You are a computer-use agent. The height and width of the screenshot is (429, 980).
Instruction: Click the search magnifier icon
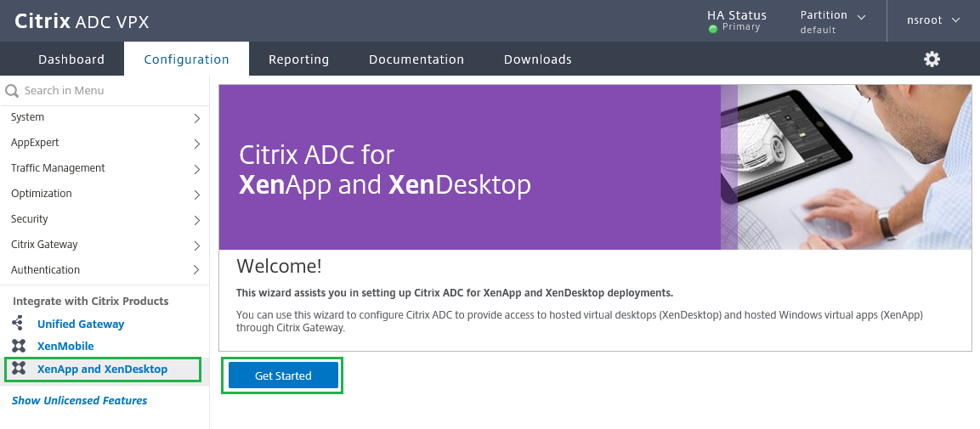point(12,91)
